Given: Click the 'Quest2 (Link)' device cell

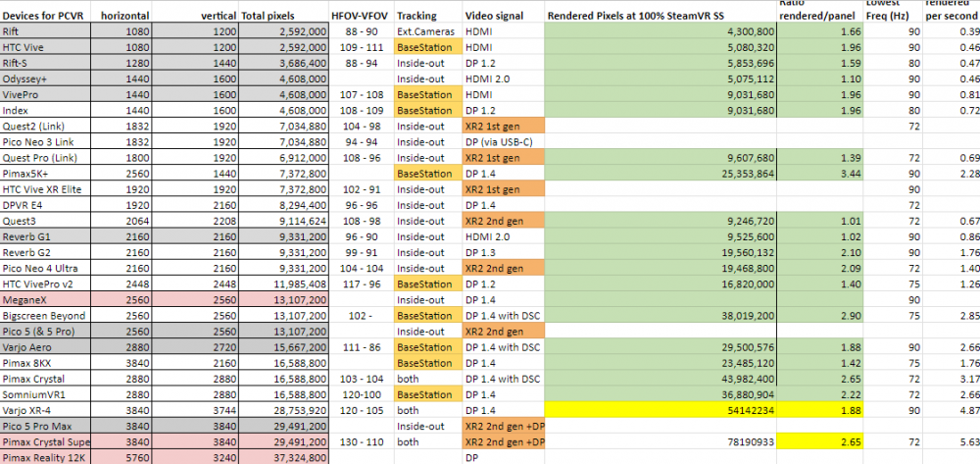Looking at the screenshot, I should pyautogui.click(x=45, y=126).
